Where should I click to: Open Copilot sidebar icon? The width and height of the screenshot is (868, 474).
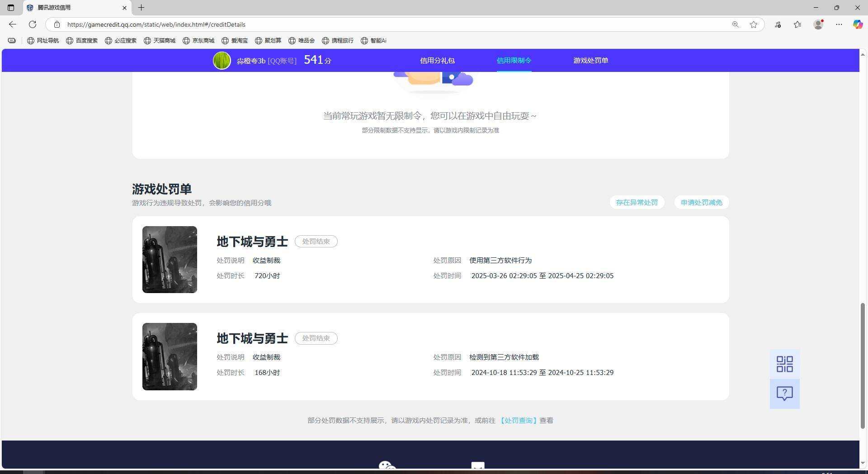click(x=858, y=24)
